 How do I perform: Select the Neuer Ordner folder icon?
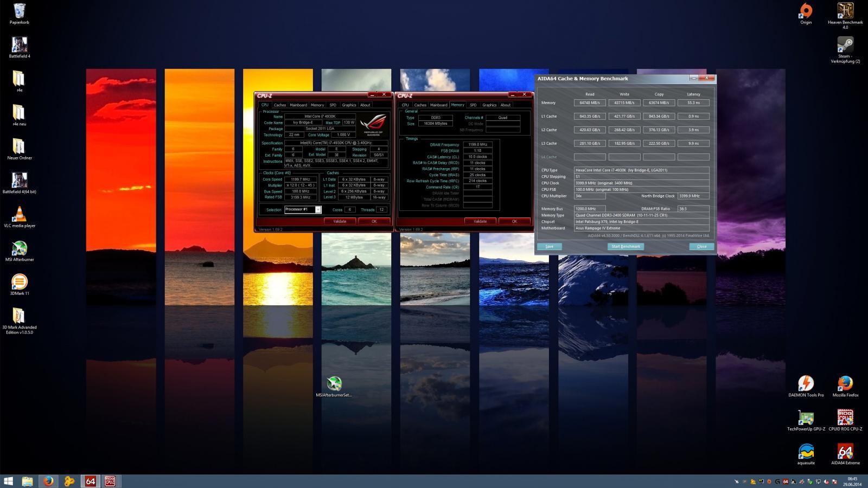(20, 150)
